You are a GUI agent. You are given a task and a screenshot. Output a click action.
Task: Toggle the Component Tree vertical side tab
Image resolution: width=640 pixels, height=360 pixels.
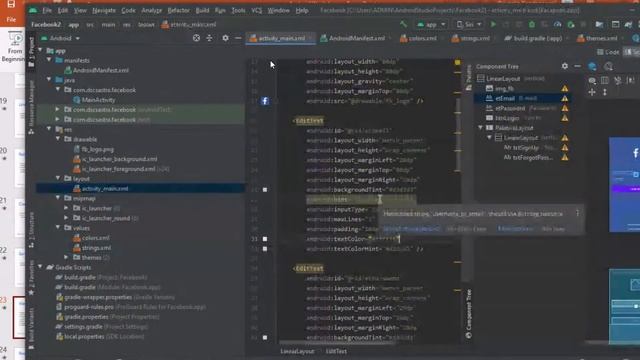pyautogui.click(x=469, y=313)
